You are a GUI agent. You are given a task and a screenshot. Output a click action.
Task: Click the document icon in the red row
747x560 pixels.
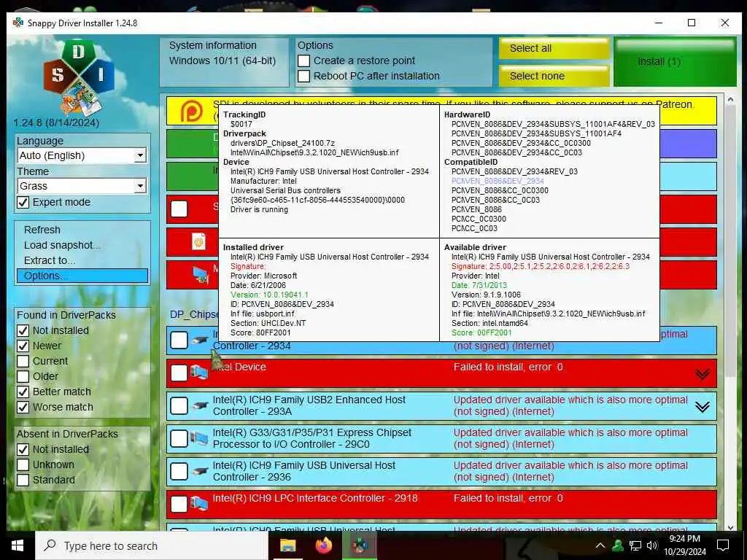198,242
